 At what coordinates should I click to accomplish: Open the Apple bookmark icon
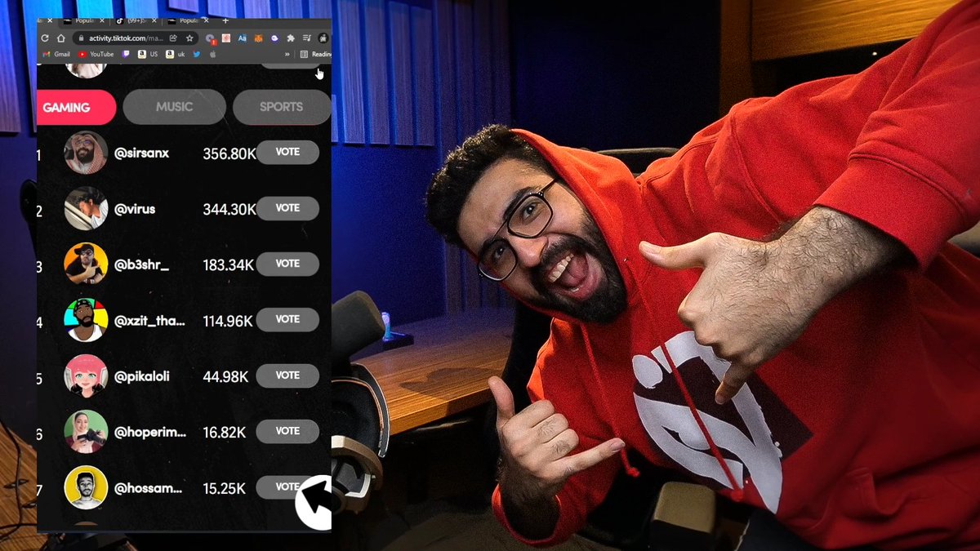pyautogui.click(x=213, y=54)
